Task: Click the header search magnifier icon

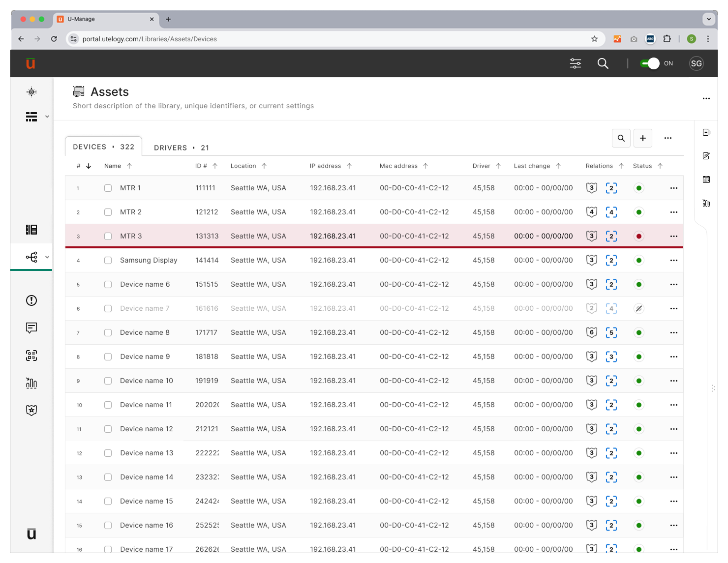Action: click(x=603, y=63)
